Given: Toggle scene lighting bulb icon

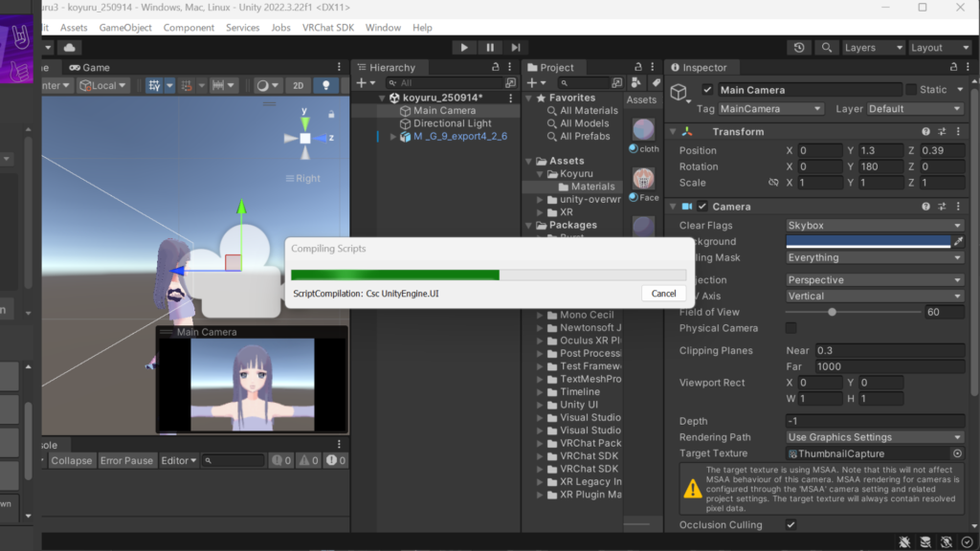Looking at the screenshot, I should (x=326, y=85).
